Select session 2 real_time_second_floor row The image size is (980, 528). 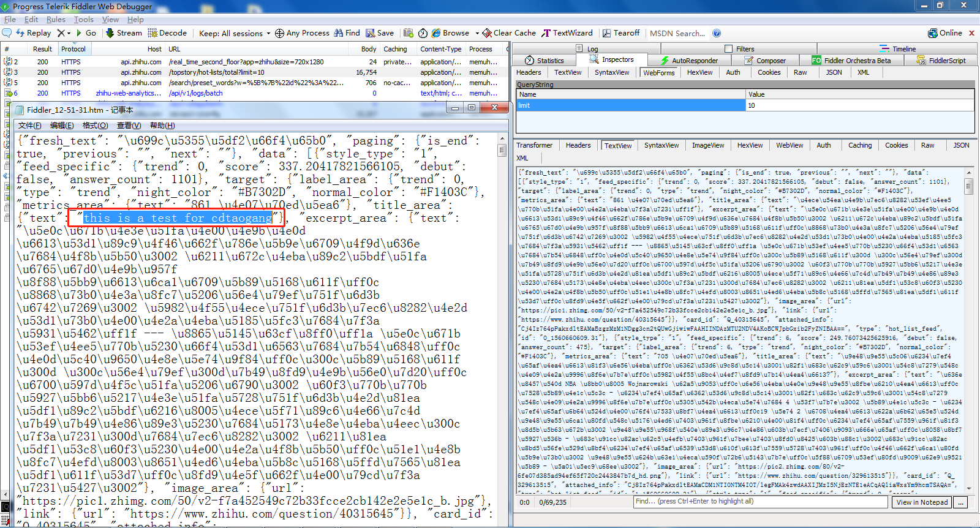pyautogui.click(x=254, y=62)
